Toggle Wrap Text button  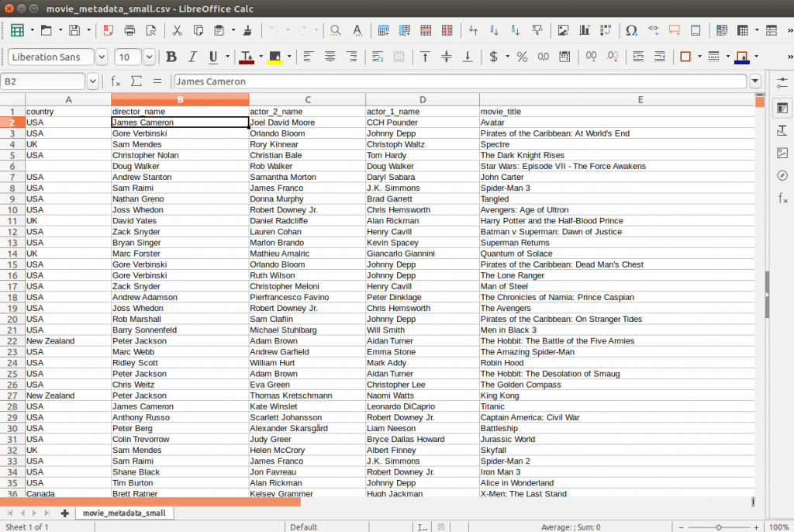(378, 57)
